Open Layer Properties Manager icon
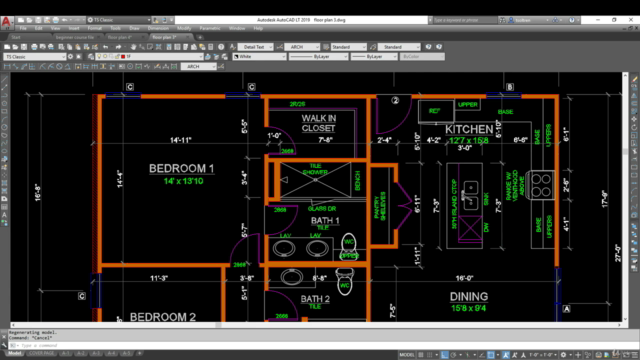 [x=91, y=57]
